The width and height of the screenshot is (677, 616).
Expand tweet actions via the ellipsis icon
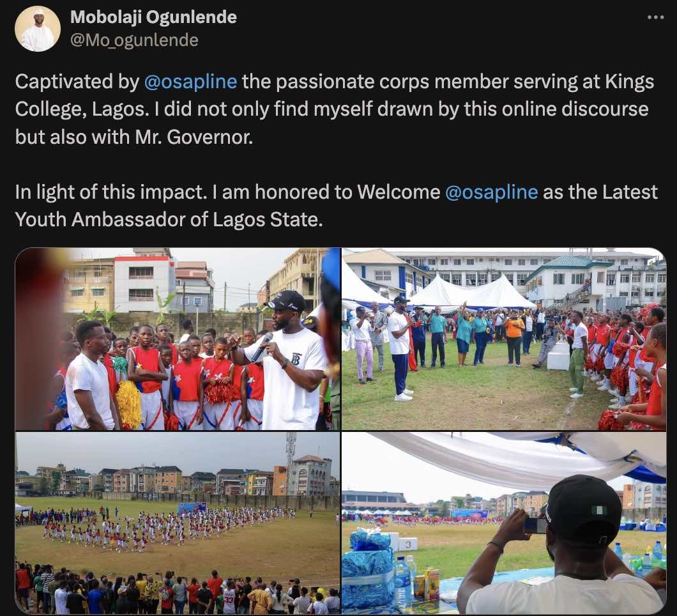pos(655,17)
